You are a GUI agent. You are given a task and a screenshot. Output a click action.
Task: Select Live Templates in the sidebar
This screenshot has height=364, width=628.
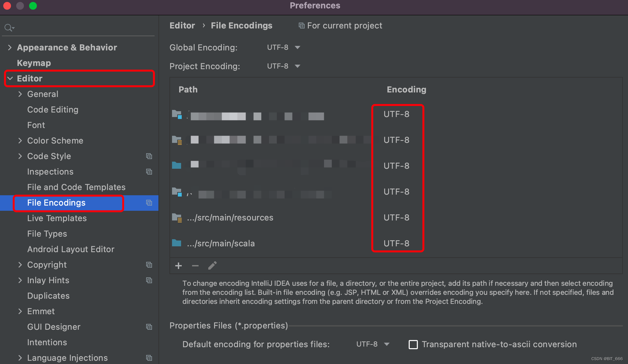click(57, 218)
